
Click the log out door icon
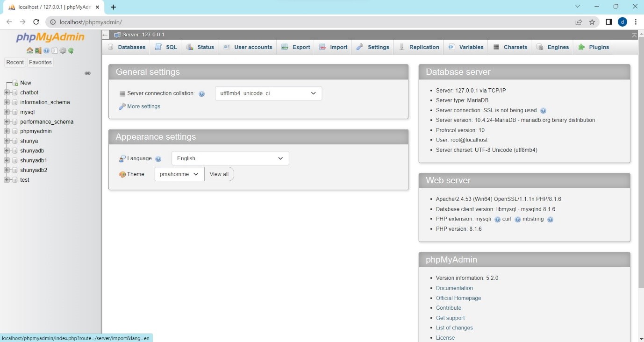coord(38,50)
